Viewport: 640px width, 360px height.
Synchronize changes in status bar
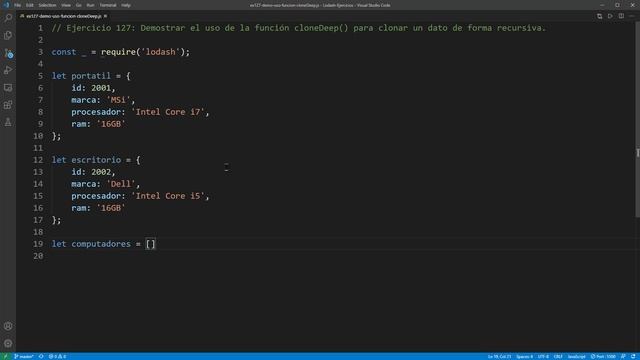coord(41,356)
